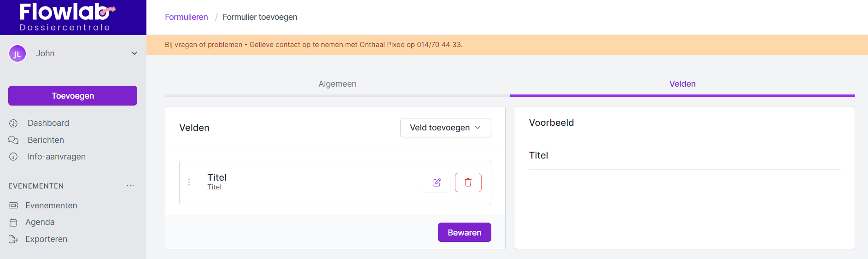Screen dimensions: 868x259
Task: Open the Evenementen section three-dot menu
Action: (x=130, y=186)
